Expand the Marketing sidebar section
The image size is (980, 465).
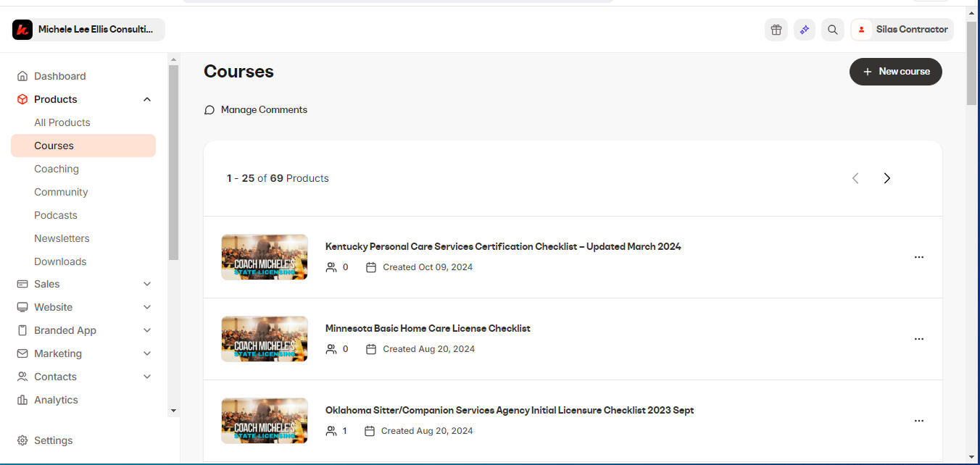pos(147,353)
